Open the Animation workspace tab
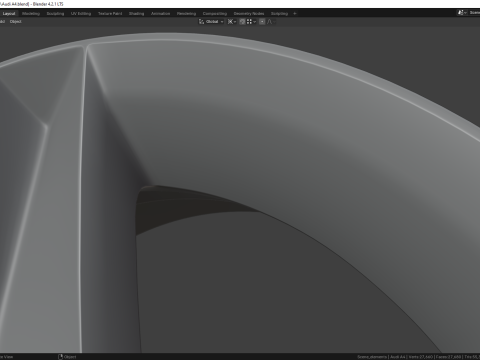The image size is (480, 360). tap(160, 14)
